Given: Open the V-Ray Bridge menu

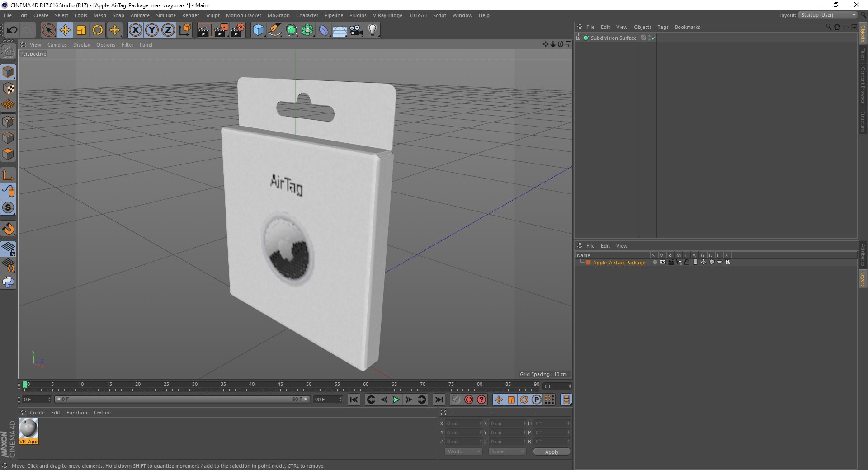Looking at the screenshot, I should click(x=387, y=15).
